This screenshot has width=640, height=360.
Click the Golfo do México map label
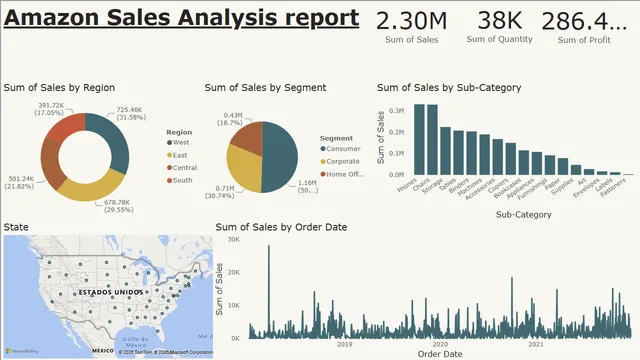click(x=136, y=342)
